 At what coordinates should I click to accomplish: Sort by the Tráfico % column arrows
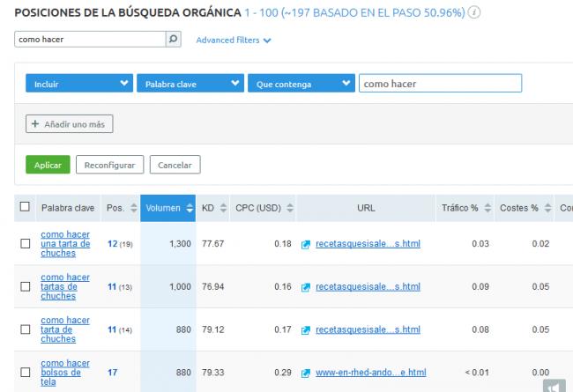(x=487, y=208)
